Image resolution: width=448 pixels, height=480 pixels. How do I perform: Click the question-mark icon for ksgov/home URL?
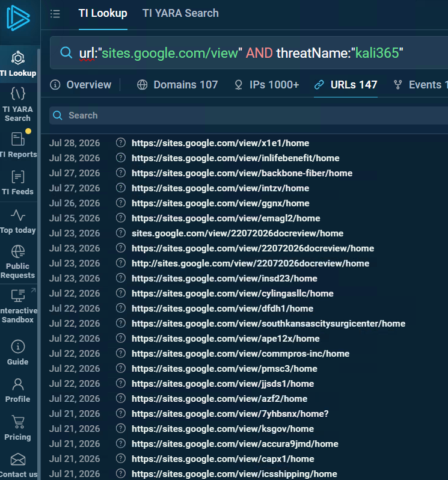pos(121,428)
